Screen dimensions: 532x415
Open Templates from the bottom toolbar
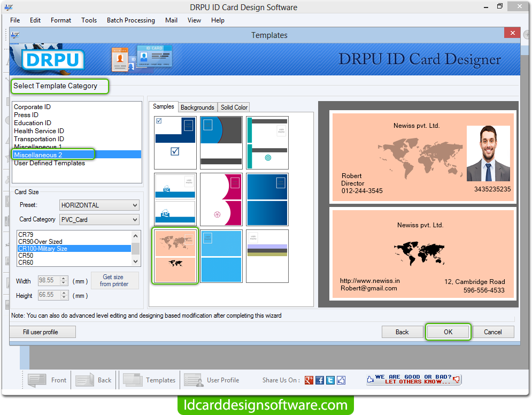pos(149,380)
